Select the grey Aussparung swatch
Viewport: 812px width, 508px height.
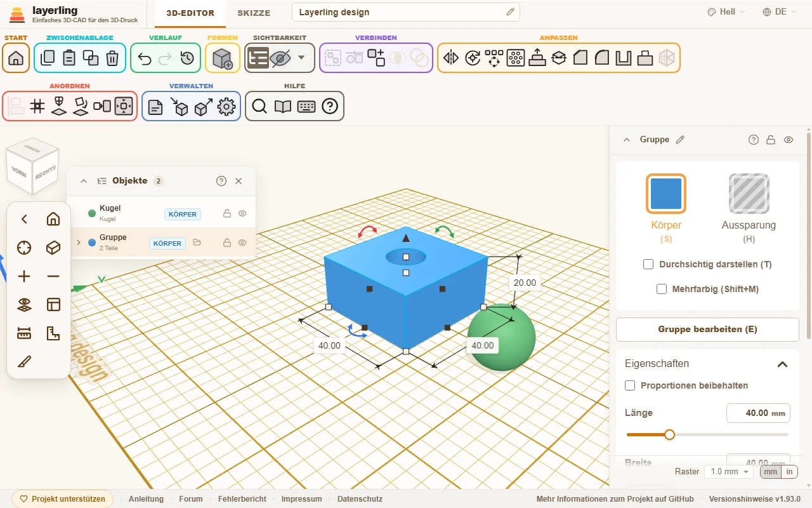click(x=749, y=194)
